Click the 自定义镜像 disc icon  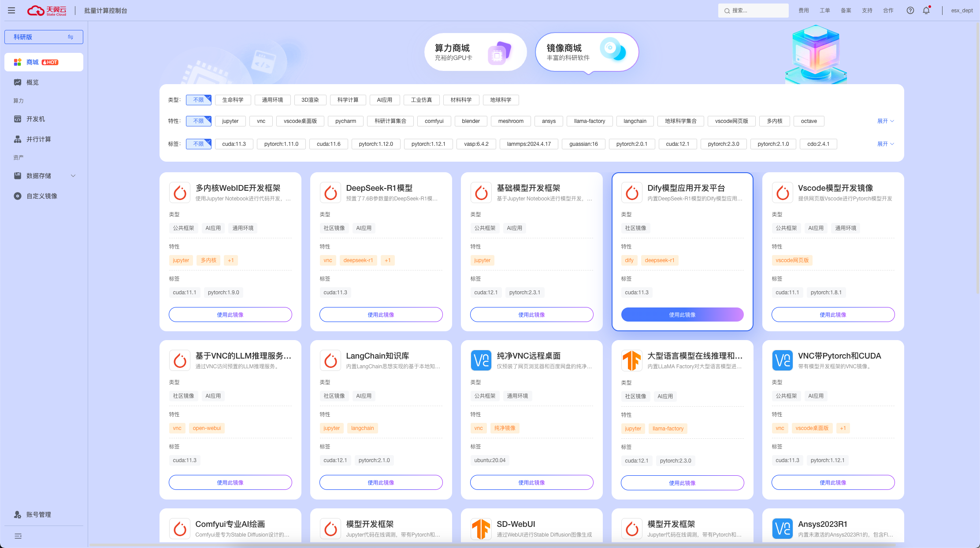click(18, 196)
